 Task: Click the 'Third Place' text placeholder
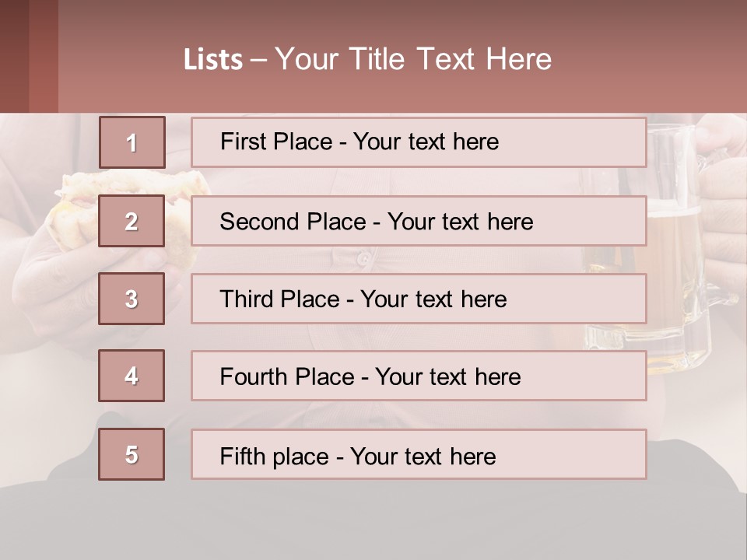[x=419, y=299]
